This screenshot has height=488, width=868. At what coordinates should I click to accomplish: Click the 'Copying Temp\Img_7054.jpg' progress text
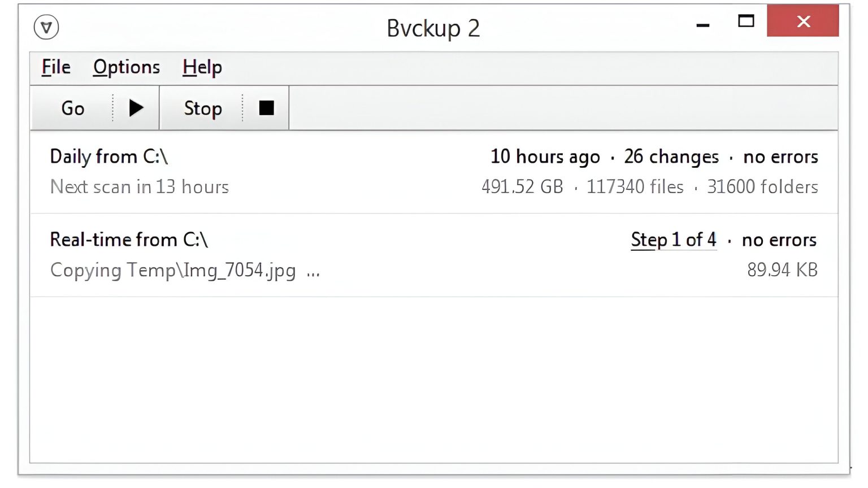click(173, 271)
